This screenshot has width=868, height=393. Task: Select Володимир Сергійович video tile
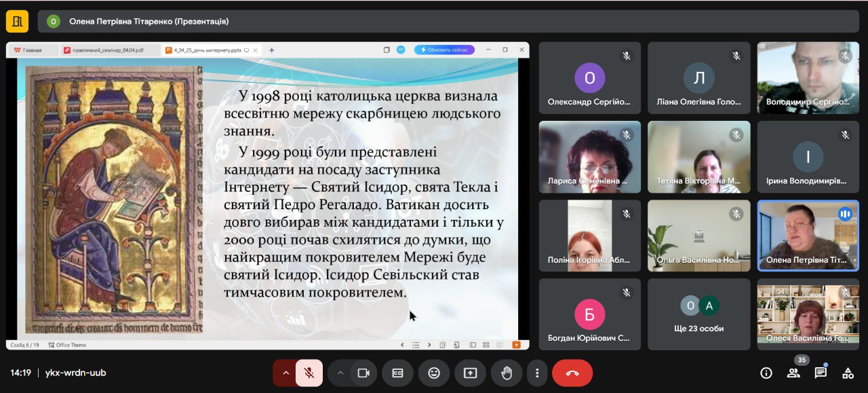(808, 78)
